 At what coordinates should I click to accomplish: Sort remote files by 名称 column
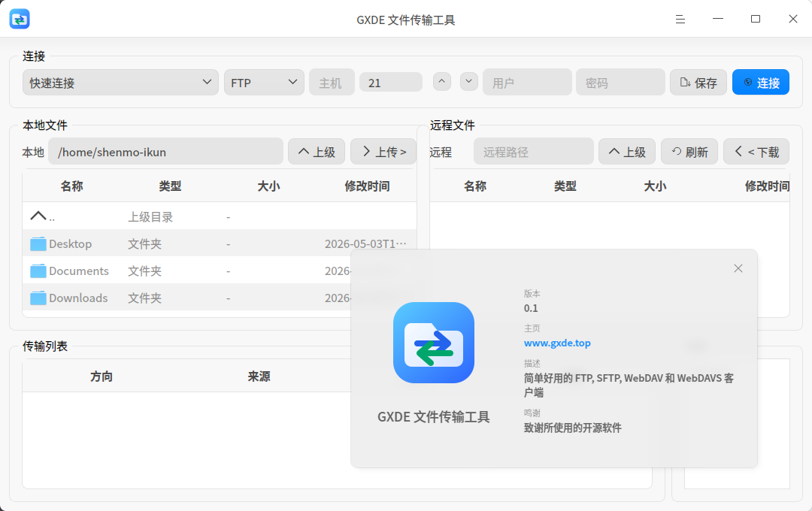click(x=475, y=186)
